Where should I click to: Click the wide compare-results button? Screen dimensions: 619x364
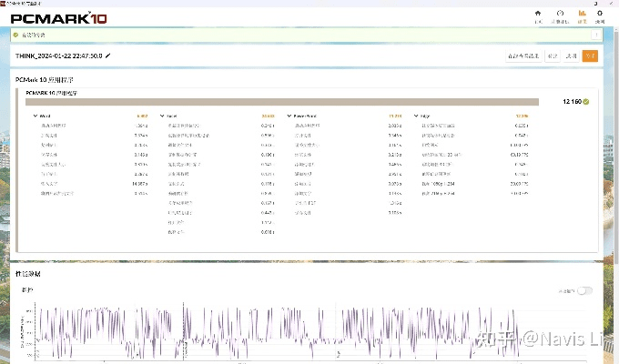(523, 56)
